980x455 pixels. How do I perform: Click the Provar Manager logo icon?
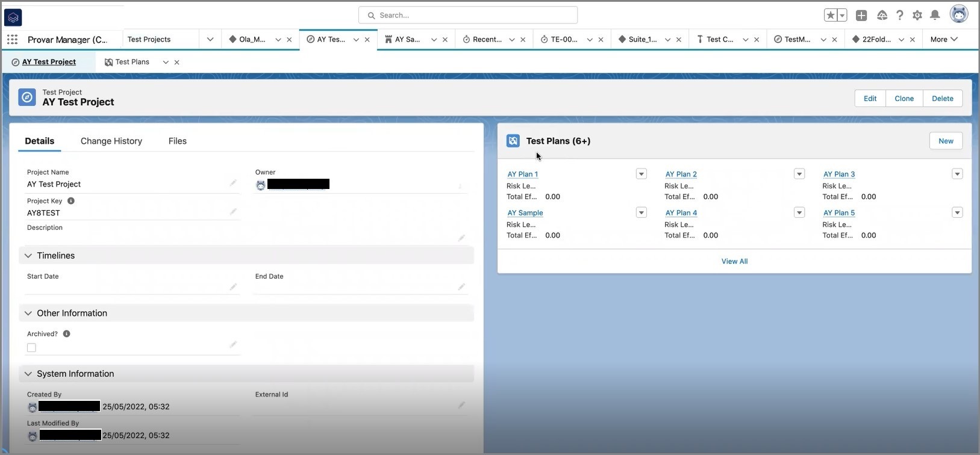click(x=13, y=17)
